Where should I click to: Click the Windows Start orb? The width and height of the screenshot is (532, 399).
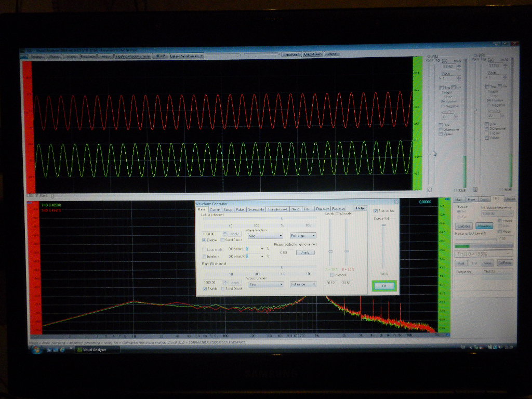(x=37, y=350)
